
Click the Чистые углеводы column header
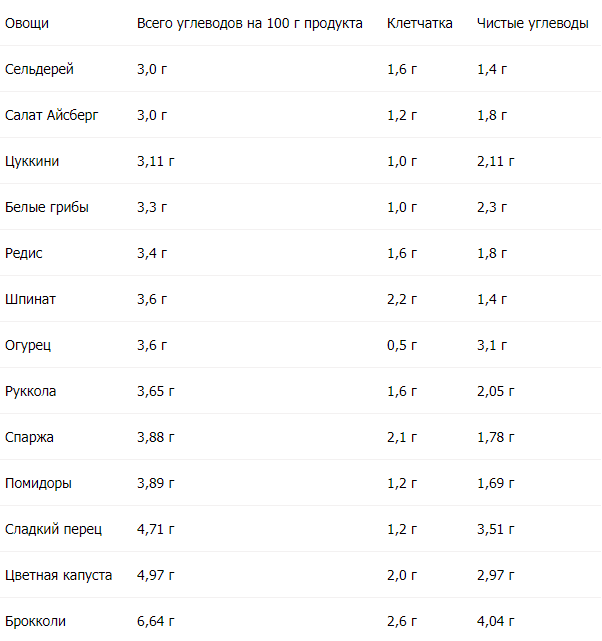click(533, 23)
